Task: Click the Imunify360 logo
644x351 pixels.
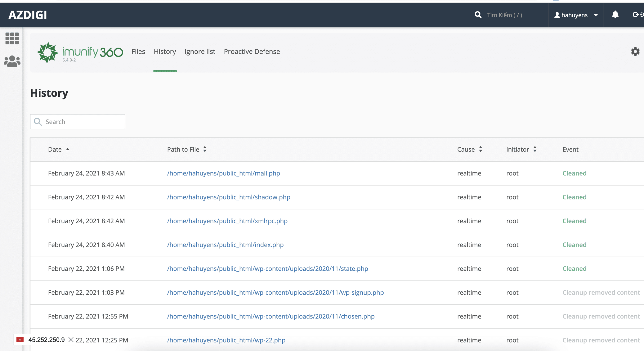Action: (x=80, y=52)
